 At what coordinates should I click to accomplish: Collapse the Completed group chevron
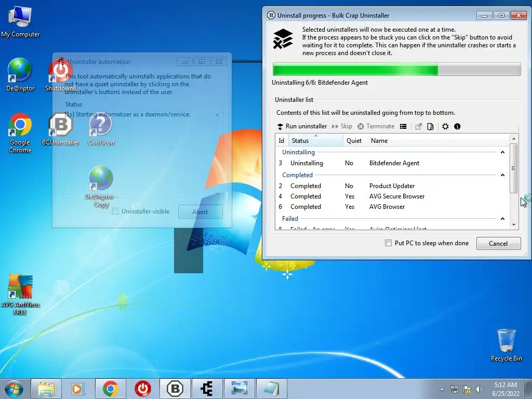pos(502,175)
